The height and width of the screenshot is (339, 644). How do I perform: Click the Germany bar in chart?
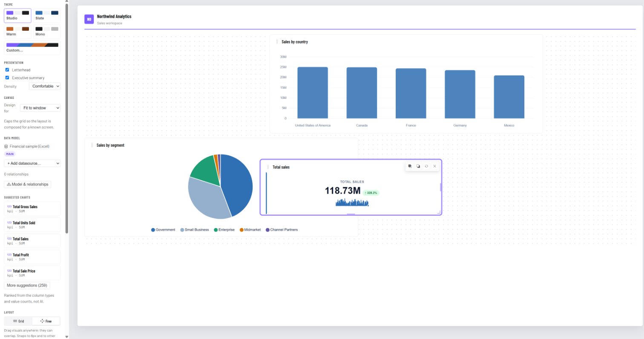pyautogui.click(x=460, y=94)
